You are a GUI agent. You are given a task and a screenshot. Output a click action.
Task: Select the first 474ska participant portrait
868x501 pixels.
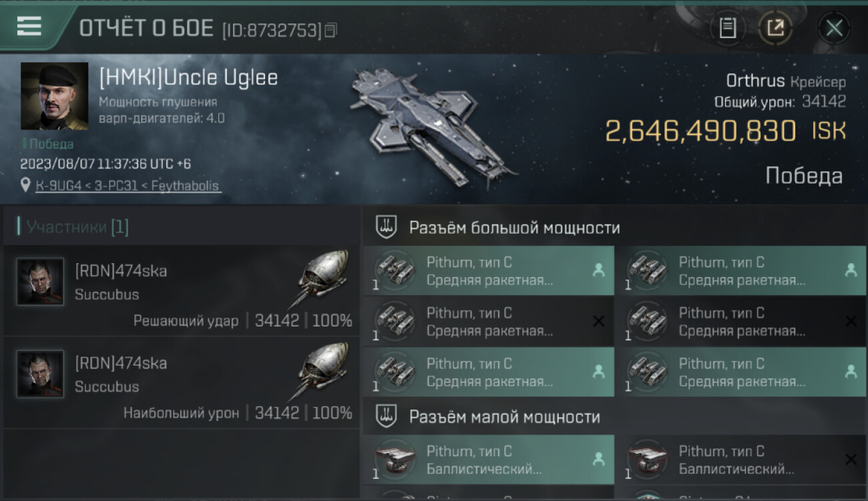(41, 282)
